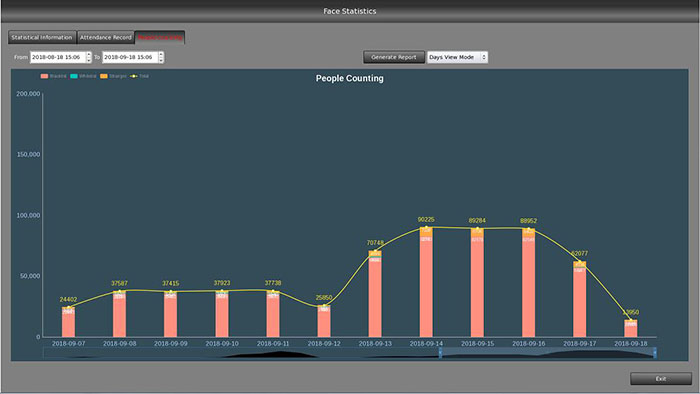Click the 2018-09-12 bar labeled 25850

[x=324, y=321]
